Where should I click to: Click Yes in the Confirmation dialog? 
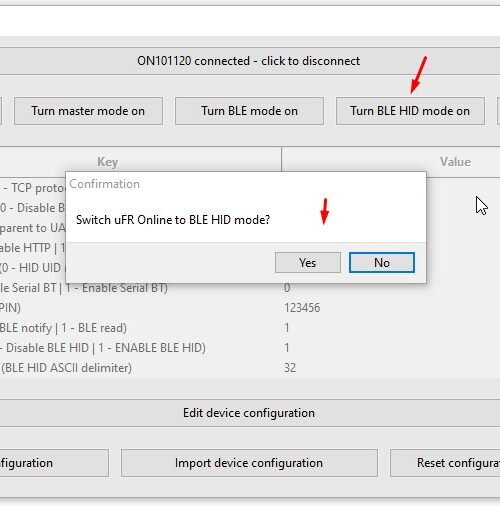coord(308,263)
